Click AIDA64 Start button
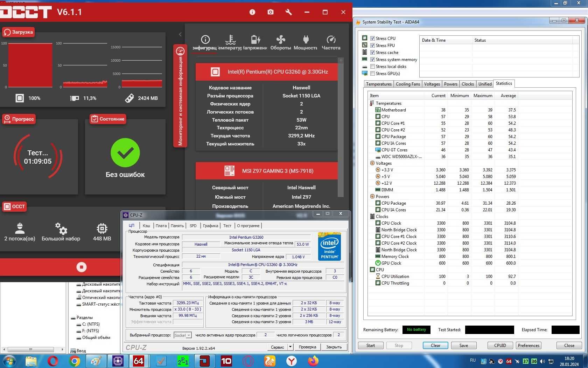 point(371,346)
